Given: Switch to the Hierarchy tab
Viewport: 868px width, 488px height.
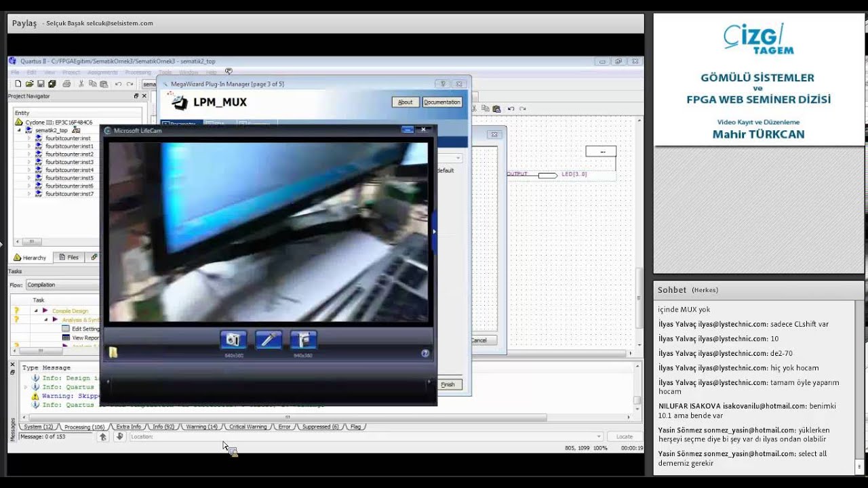Looking at the screenshot, I should point(30,258).
